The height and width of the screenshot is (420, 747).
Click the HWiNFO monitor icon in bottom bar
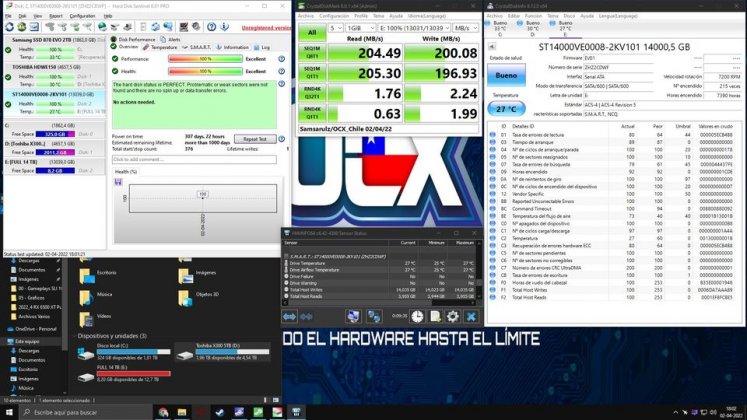click(353, 316)
